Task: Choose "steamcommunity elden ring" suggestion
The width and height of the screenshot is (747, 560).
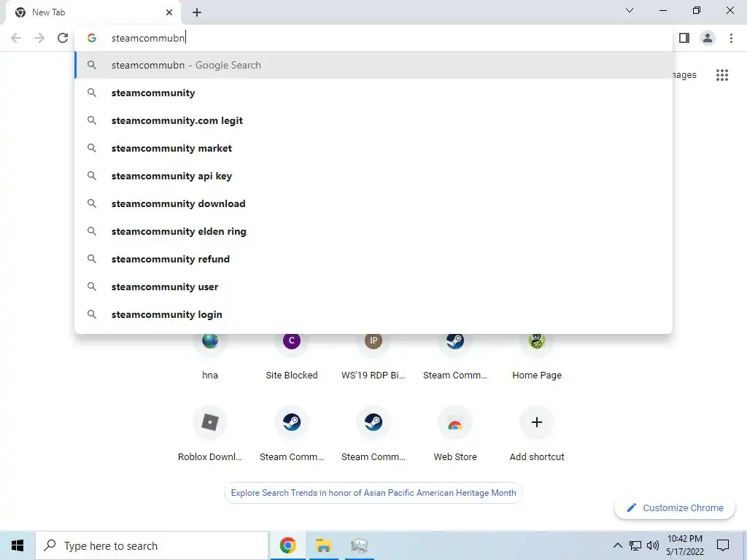Action: pyautogui.click(x=373, y=231)
